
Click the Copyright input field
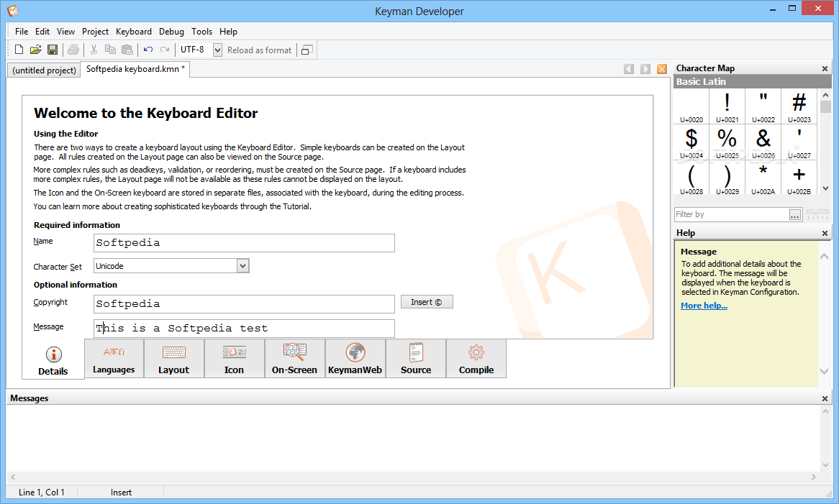244,303
